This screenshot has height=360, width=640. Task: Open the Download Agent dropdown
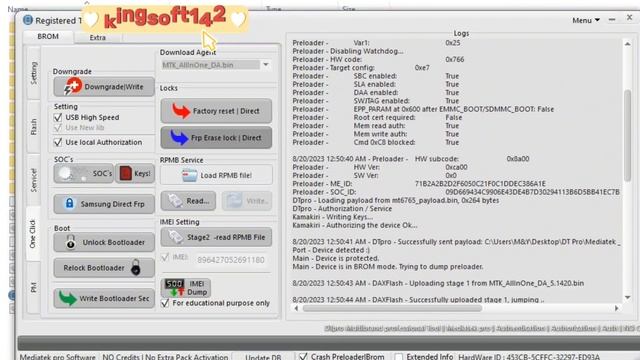[x=266, y=64]
